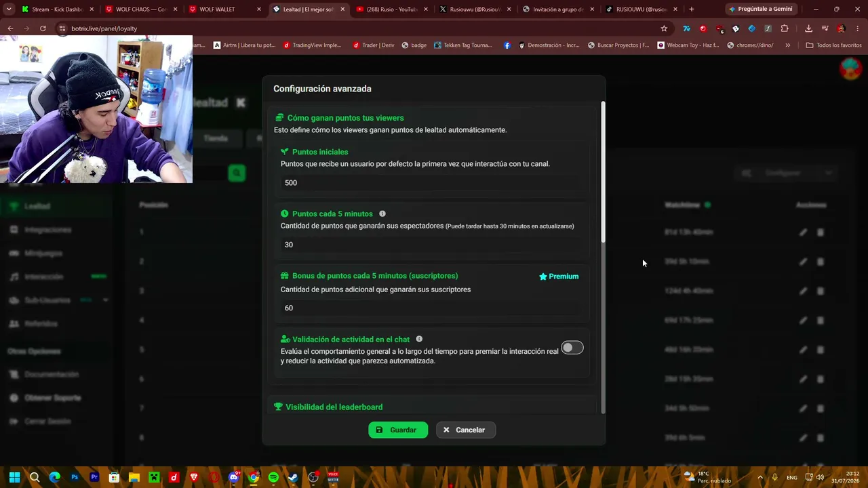Screen dimensions: 868x488
Task: Switch to the Stream - Kick Dashboard tab
Action: pos(57,9)
